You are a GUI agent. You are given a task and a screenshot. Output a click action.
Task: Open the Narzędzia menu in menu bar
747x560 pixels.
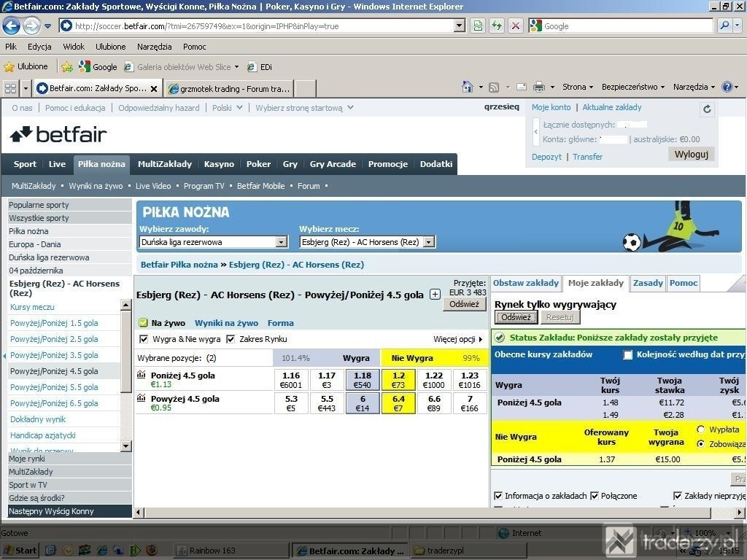tap(154, 47)
